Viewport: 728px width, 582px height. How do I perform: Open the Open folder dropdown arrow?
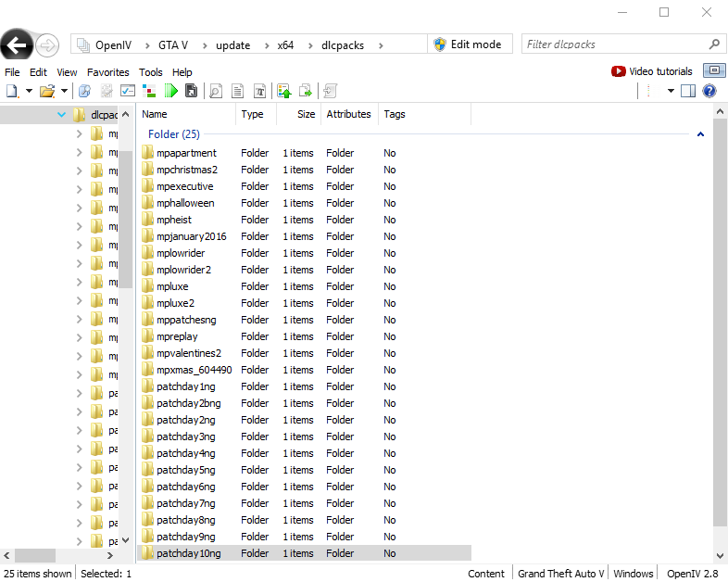pos(64,91)
